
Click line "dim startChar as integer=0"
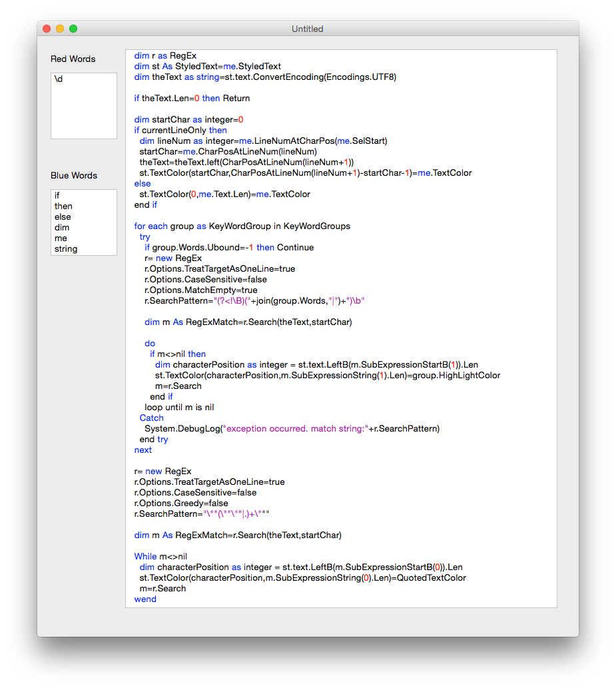click(x=188, y=120)
